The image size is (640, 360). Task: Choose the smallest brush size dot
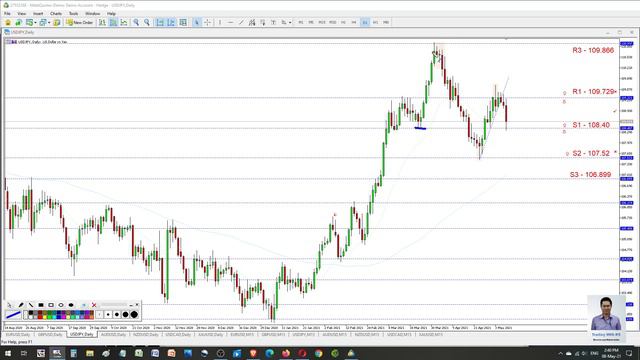tap(99, 314)
